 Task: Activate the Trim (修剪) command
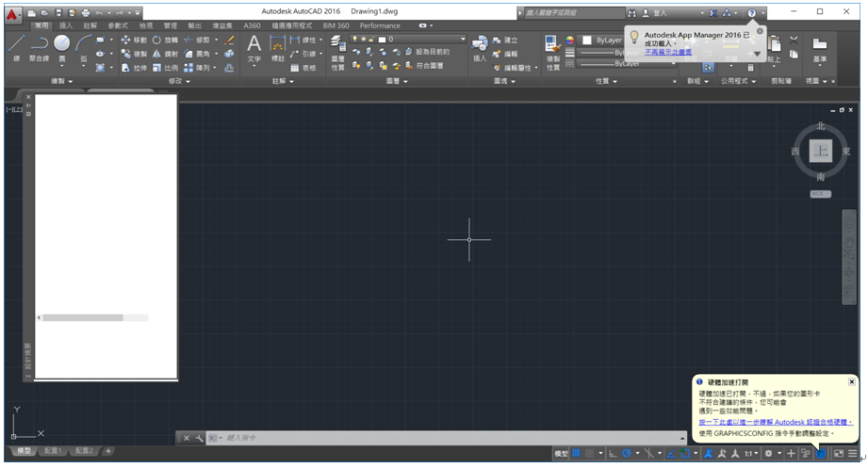point(197,40)
